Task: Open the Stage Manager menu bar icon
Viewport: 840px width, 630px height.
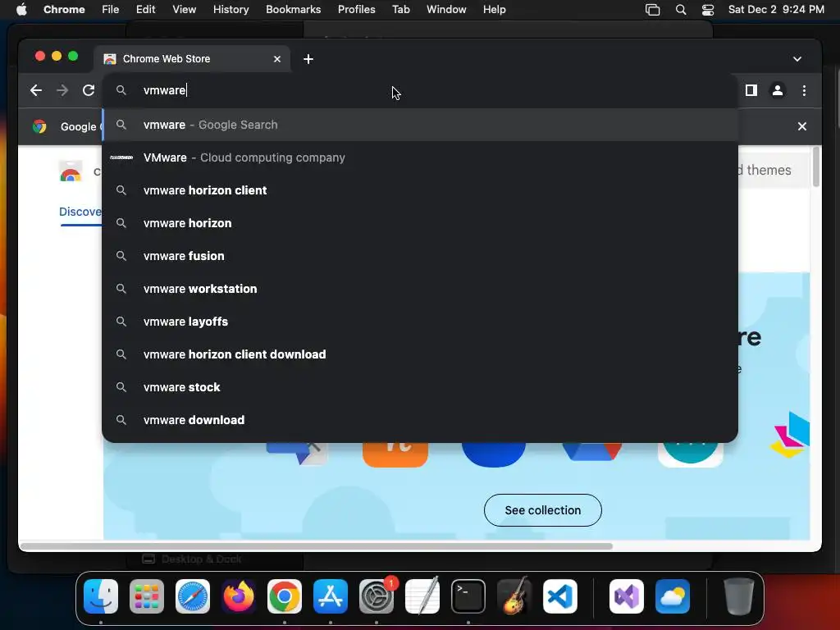Action: [652, 10]
